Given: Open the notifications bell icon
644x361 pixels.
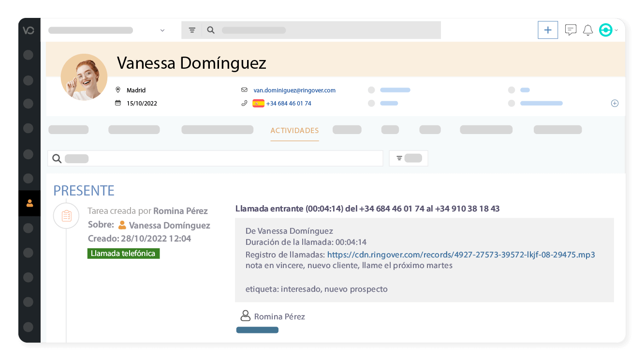Looking at the screenshot, I should click(x=588, y=30).
